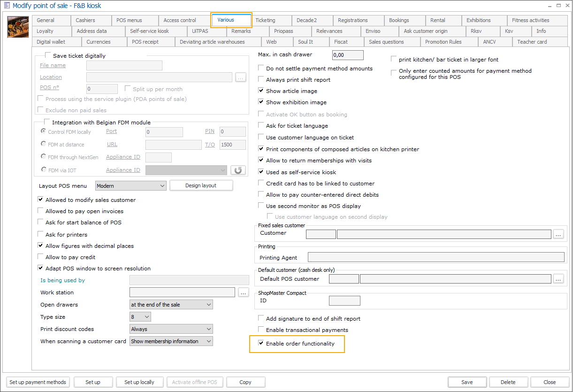Image resolution: width=573 pixels, height=392 pixels.
Task: Open browse button for Default POS customer
Action: (558, 279)
